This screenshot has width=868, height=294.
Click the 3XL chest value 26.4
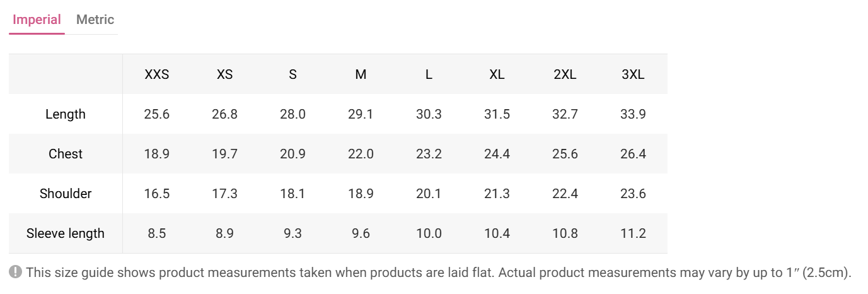pos(633,154)
